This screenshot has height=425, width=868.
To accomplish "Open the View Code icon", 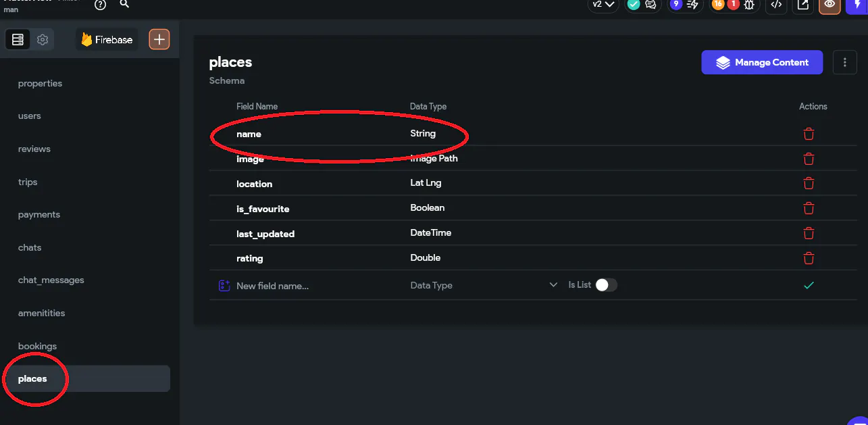I will coord(777,5).
